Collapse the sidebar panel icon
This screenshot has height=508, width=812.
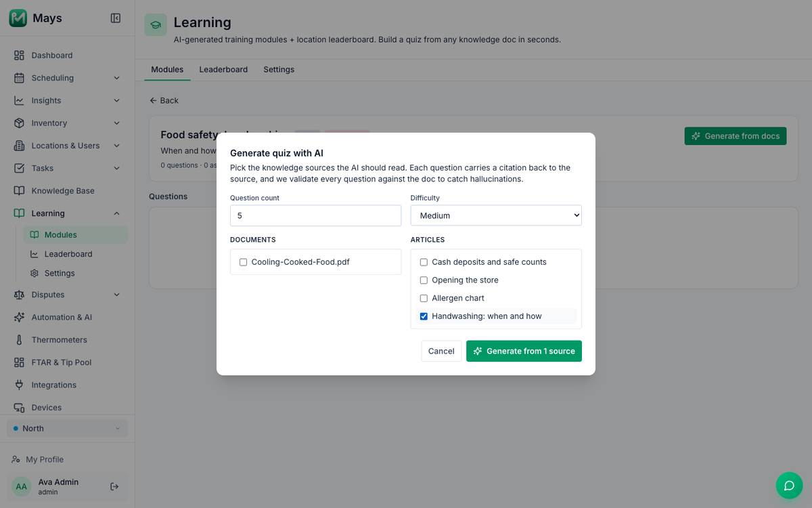116,18
